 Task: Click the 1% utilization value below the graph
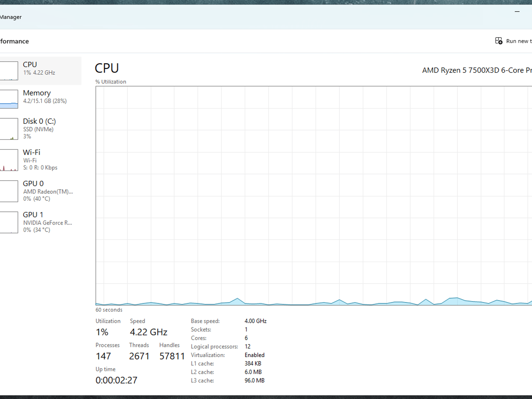(x=102, y=332)
